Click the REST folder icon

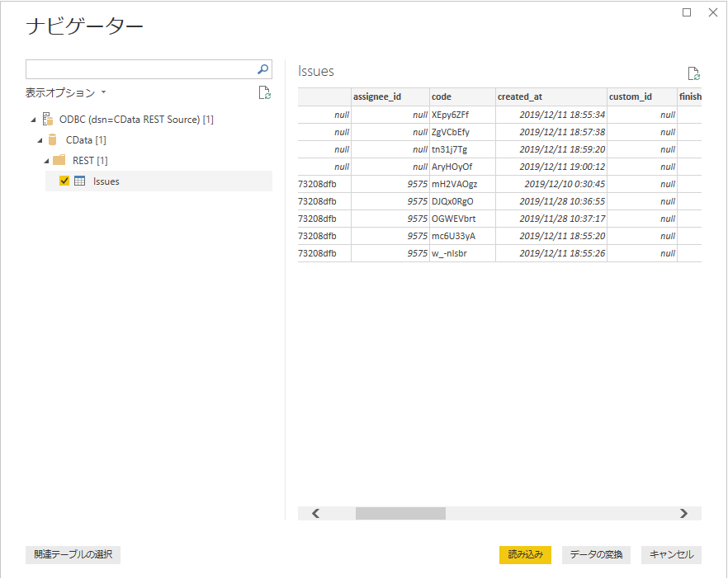tap(59, 160)
